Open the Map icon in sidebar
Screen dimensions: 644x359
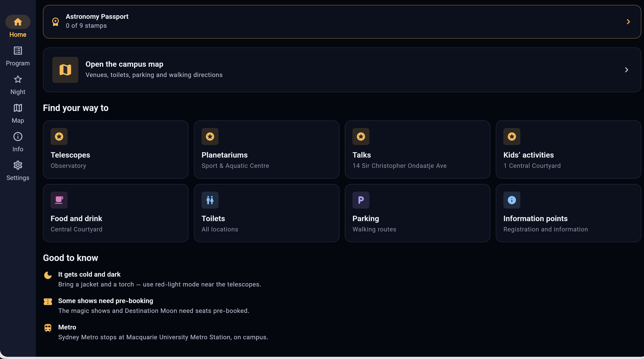click(x=18, y=108)
